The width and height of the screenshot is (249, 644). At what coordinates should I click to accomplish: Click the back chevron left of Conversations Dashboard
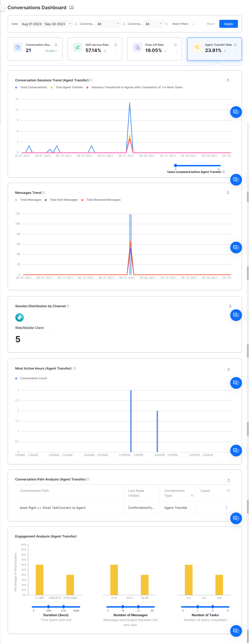pos(2,8)
